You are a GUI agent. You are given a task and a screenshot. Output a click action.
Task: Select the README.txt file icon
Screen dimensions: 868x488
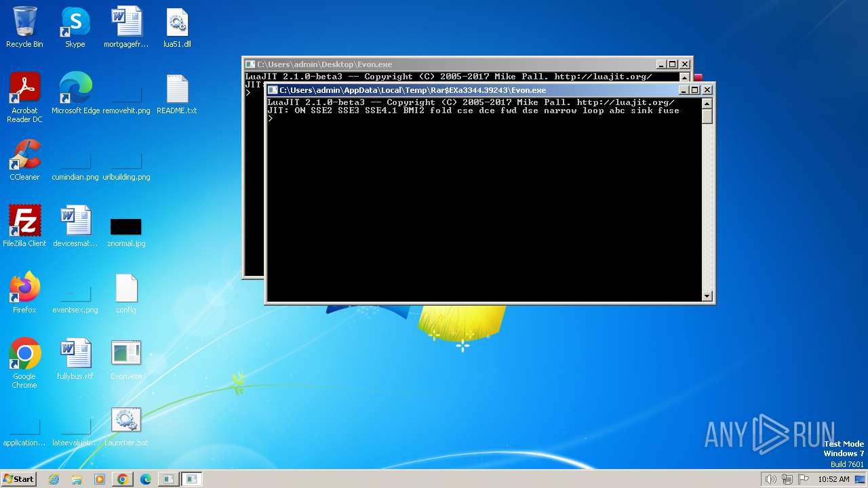[177, 94]
